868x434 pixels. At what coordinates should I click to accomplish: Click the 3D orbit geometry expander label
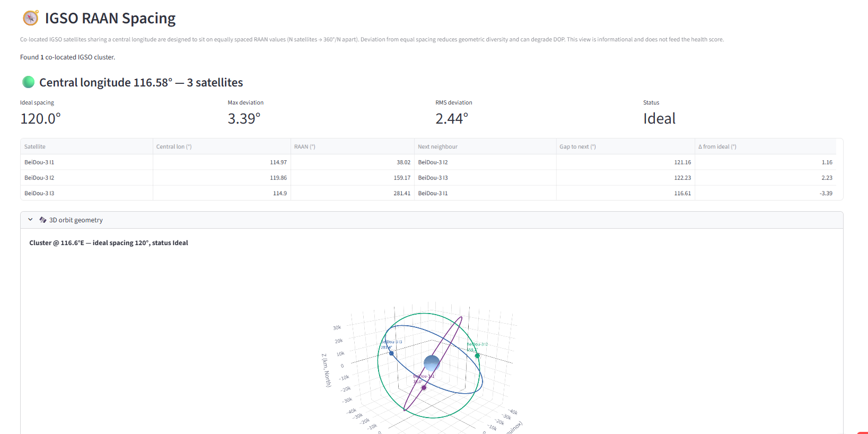point(76,220)
